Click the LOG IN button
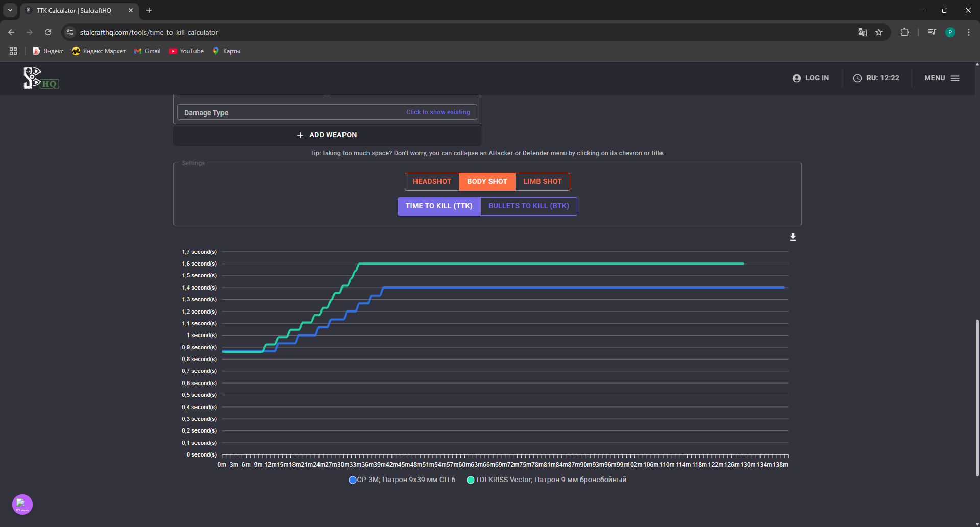The height and width of the screenshot is (527, 980). [811, 78]
